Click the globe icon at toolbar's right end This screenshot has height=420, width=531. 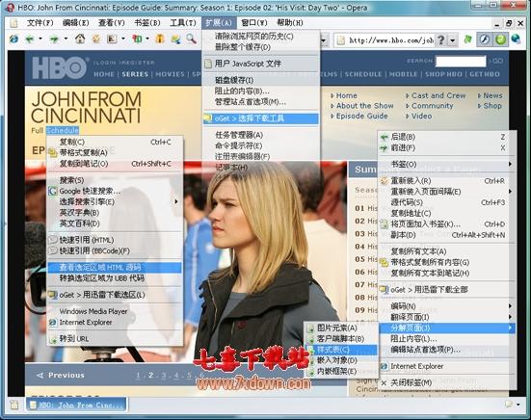[x=516, y=39]
